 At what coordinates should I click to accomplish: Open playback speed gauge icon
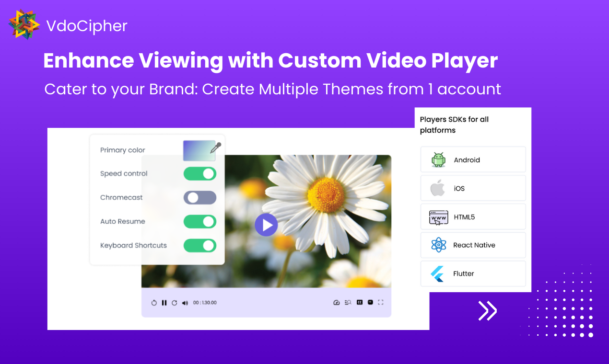pos(336,303)
